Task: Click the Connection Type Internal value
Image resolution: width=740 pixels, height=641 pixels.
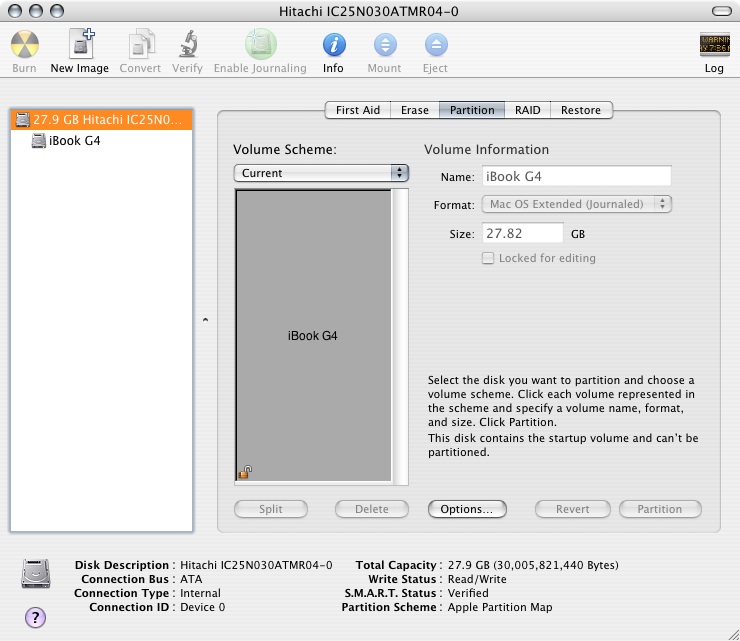Action: point(200,593)
